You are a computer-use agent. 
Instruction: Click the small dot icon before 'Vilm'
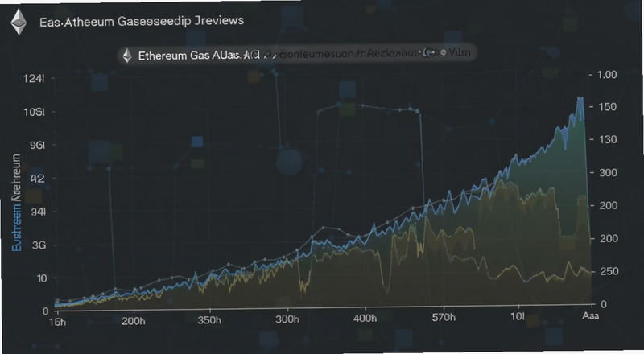point(444,52)
